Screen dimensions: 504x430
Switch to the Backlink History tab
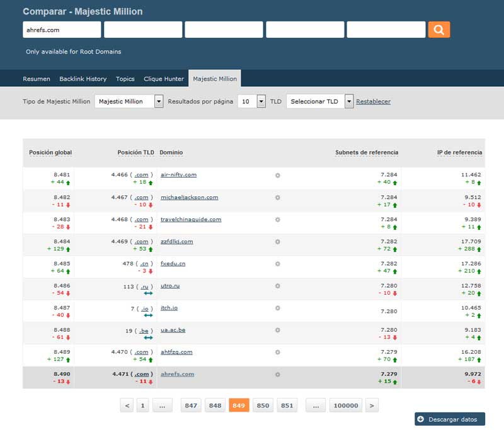pos(83,79)
